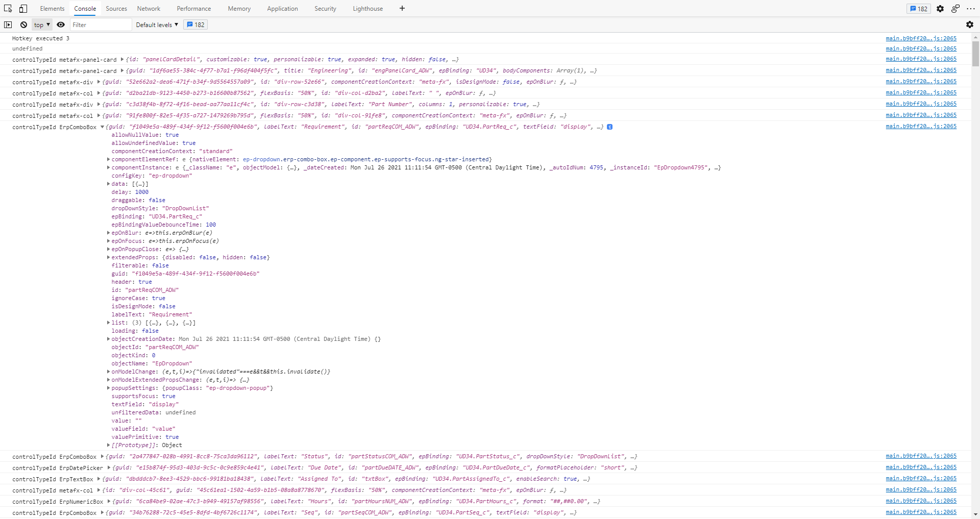Expand the extendedProps property
Screen dimensions: 980x519
click(x=108, y=257)
